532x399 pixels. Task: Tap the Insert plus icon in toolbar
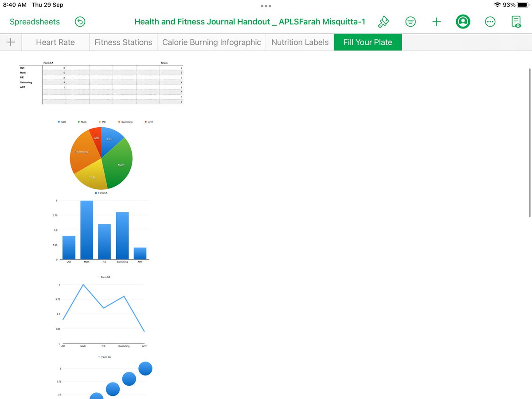[437, 22]
